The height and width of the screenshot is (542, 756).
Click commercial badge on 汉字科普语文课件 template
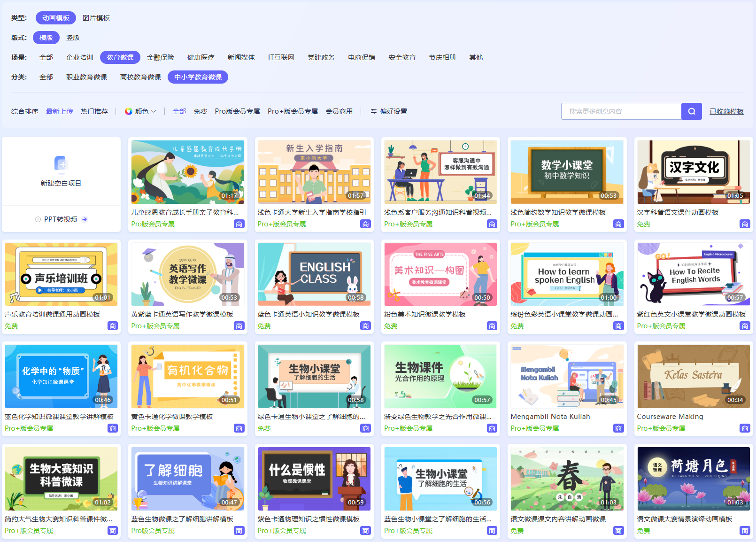[x=745, y=224]
